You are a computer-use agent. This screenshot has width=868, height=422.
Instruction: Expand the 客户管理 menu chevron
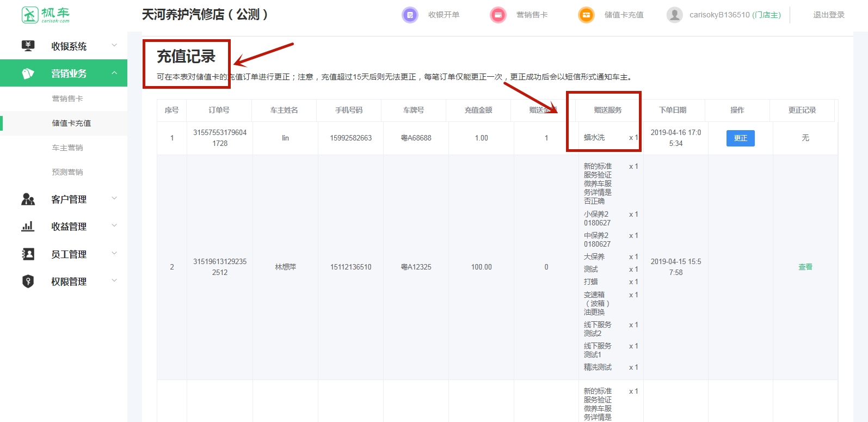pyautogui.click(x=114, y=199)
